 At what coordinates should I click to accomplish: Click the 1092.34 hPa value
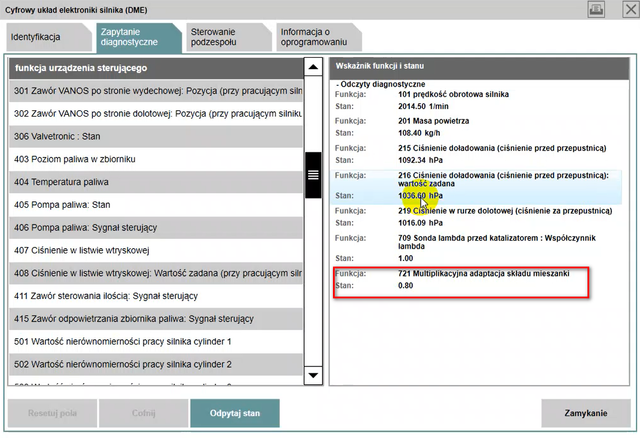(x=420, y=160)
